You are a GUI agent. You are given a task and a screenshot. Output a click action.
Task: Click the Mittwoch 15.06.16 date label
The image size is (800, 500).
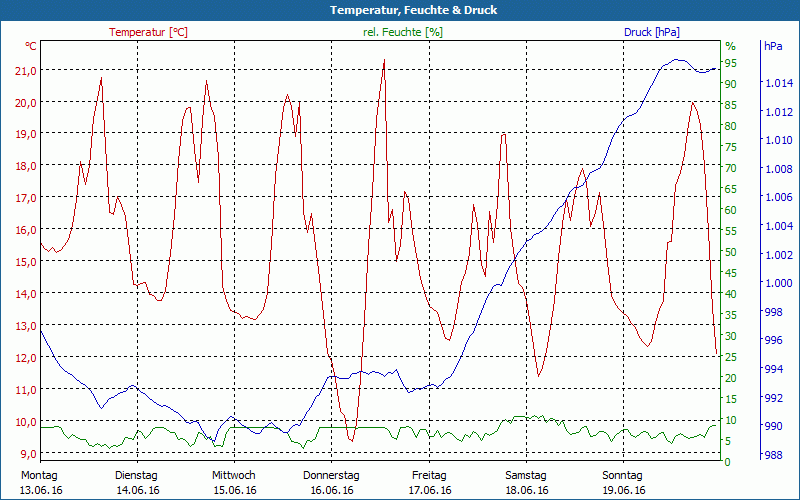coord(234,482)
